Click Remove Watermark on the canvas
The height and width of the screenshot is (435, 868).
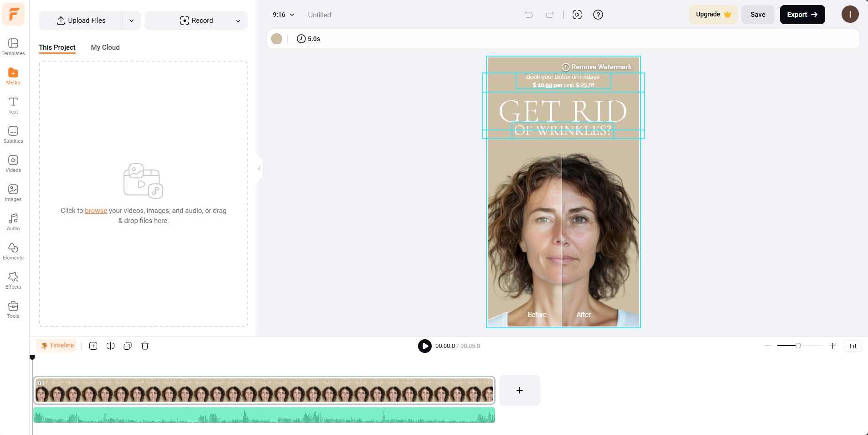coord(597,67)
